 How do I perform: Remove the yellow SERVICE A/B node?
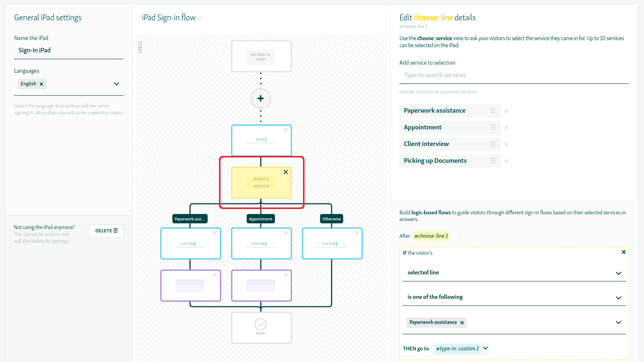click(x=285, y=172)
